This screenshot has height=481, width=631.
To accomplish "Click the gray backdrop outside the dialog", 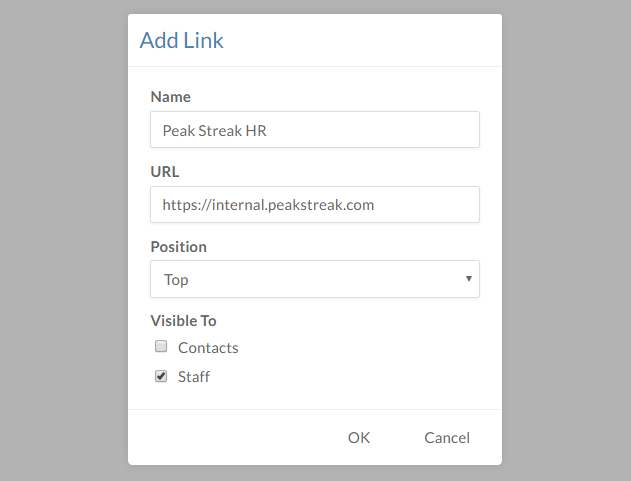I will point(60,240).
